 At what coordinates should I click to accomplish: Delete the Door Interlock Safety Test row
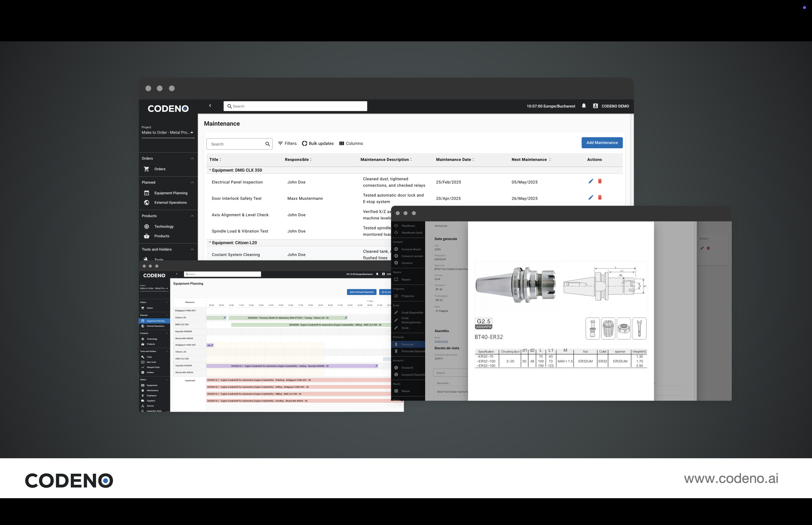coord(600,198)
